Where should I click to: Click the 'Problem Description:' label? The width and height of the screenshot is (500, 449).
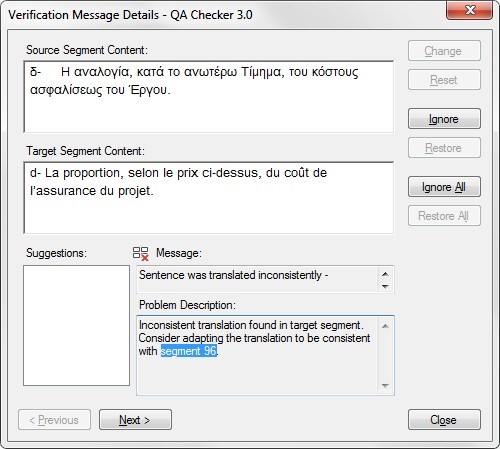[187, 305]
